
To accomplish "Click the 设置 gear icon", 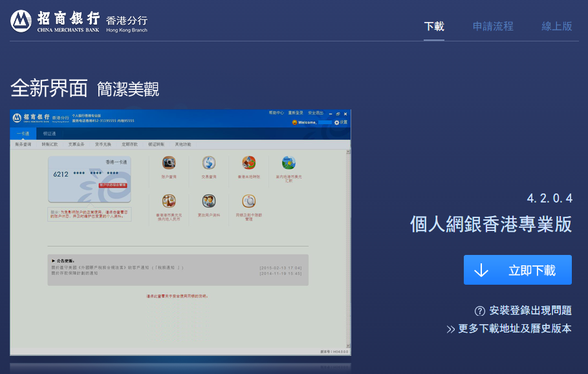I will coord(336,122).
